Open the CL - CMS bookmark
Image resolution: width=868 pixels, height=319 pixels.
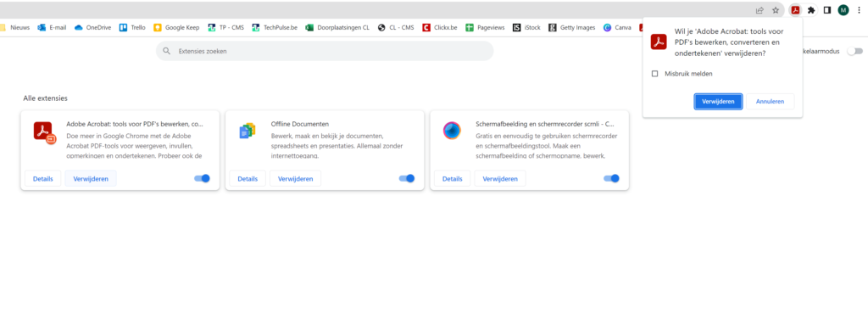(395, 27)
